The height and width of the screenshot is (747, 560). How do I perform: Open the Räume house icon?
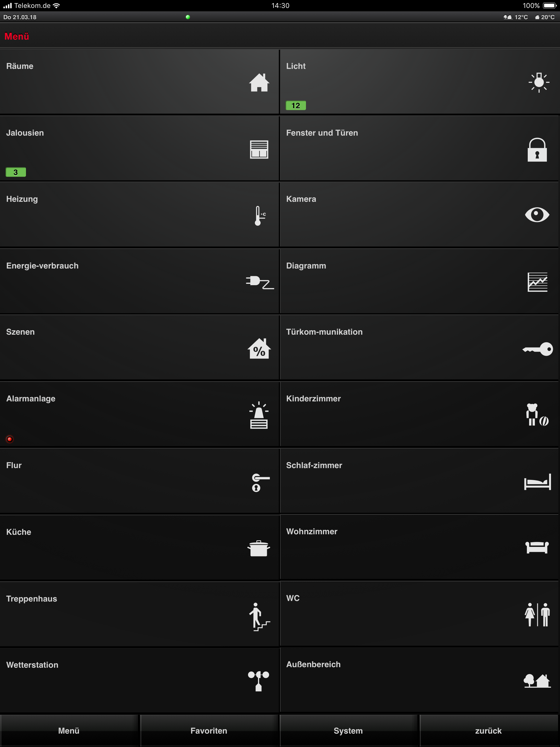[259, 82]
